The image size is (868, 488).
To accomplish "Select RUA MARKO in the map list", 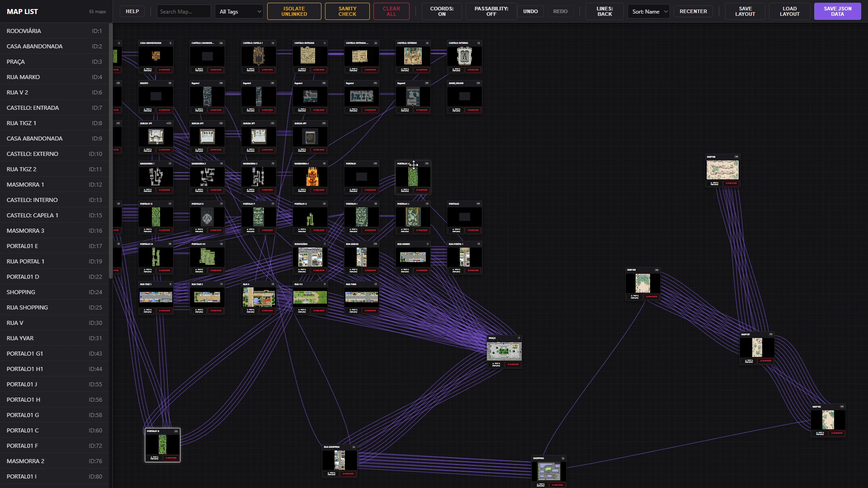I will point(54,77).
